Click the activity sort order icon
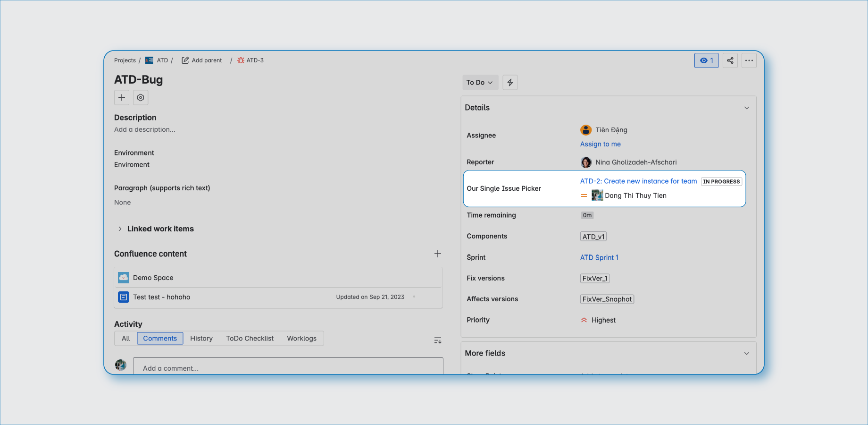Image resolution: width=868 pixels, height=425 pixels. (437, 340)
